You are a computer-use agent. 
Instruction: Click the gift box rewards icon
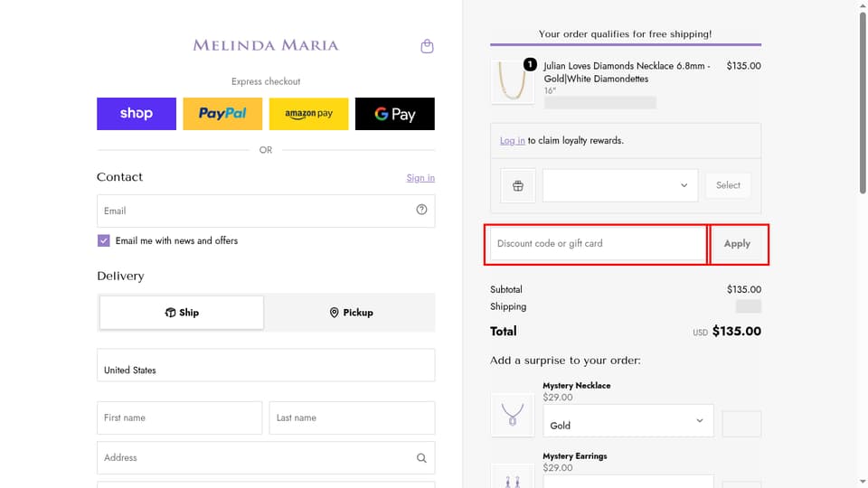(517, 186)
